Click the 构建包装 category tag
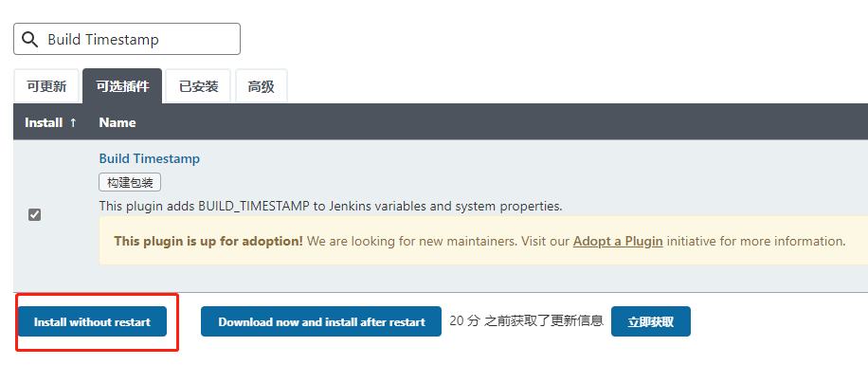Image resolution: width=868 pixels, height=383 pixels. coord(130,182)
